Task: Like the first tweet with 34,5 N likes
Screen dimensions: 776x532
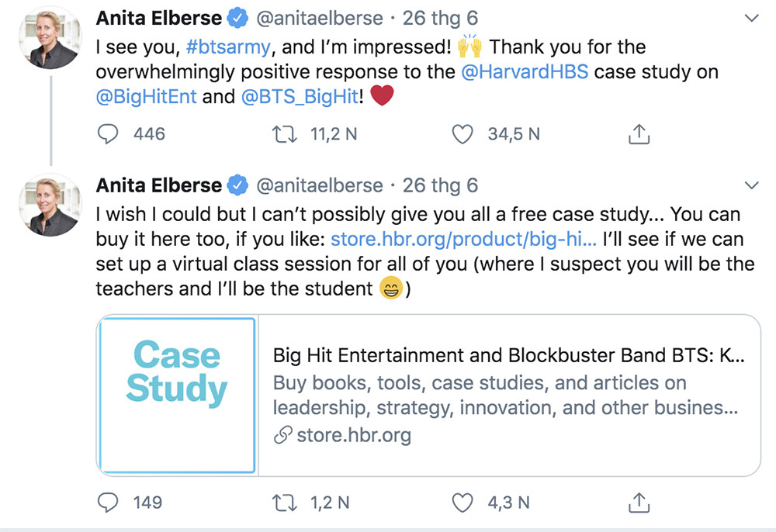Action: (x=462, y=134)
